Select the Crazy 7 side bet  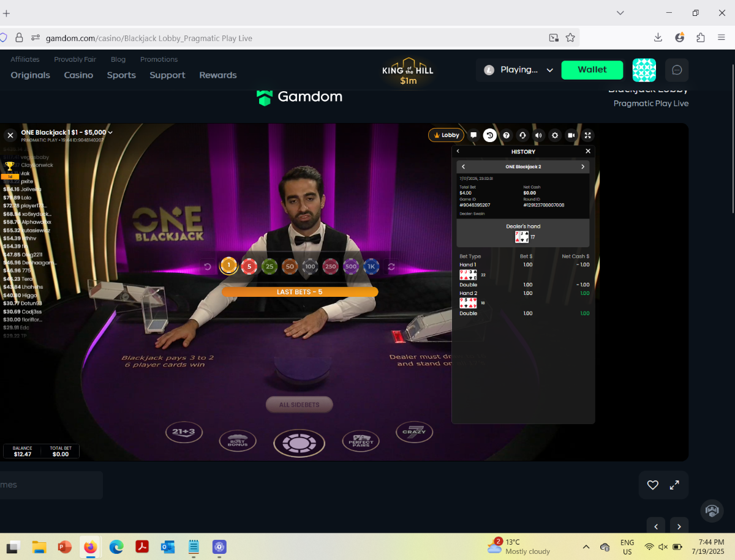tap(414, 432)
